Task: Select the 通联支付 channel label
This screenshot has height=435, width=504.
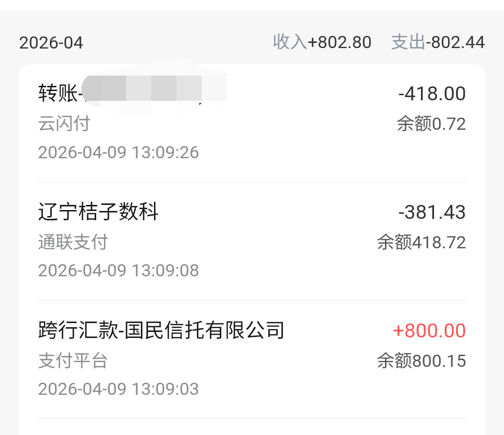Action: pyautogui.click(x=73, y=242)
